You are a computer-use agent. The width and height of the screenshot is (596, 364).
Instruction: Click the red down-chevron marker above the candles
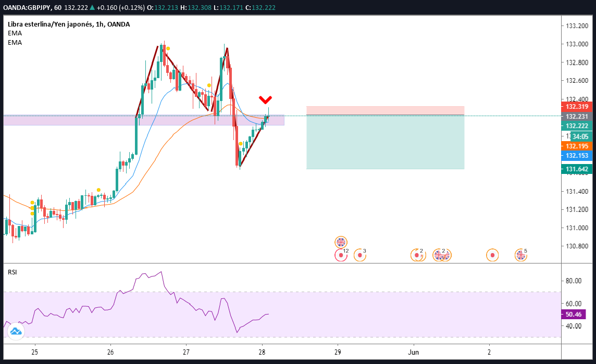(265, 99)
